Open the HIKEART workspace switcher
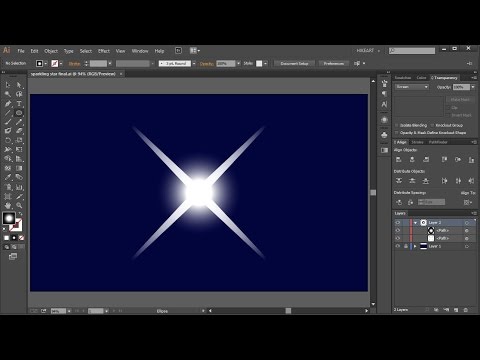The height and width of the screenshot is (360, 480). coord(368,51)
